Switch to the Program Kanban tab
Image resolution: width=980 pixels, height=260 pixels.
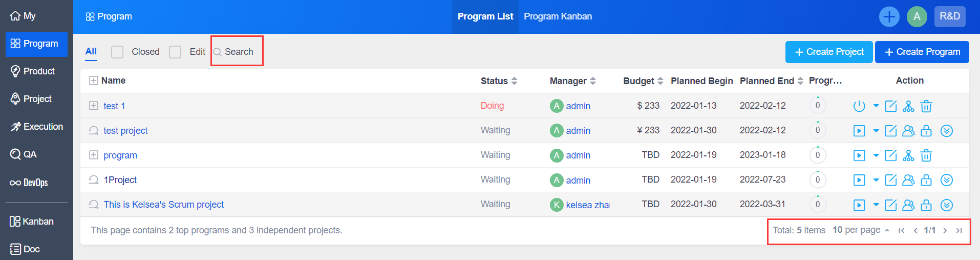tap(558, 16)
